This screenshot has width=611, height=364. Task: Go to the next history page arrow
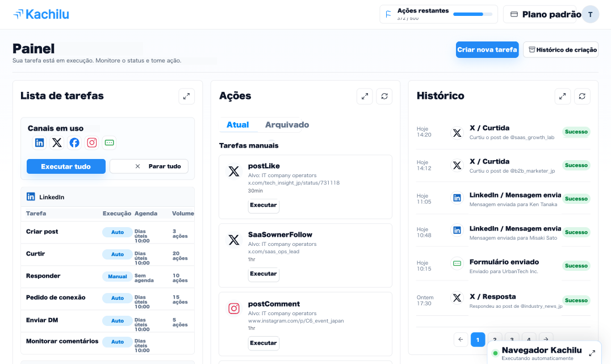(546, 340)
